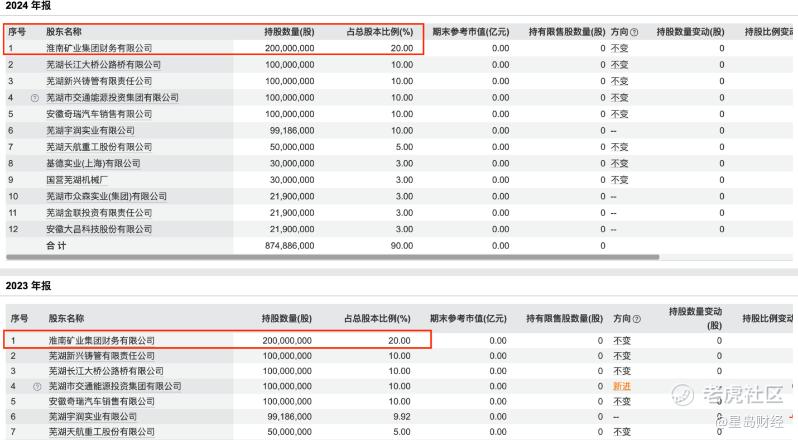Image resolution: width=798 pixels, height=440 pixels.
Task: Select 芜湖金联投资有限责任公司 shareholder name
Action: point(99,213)
